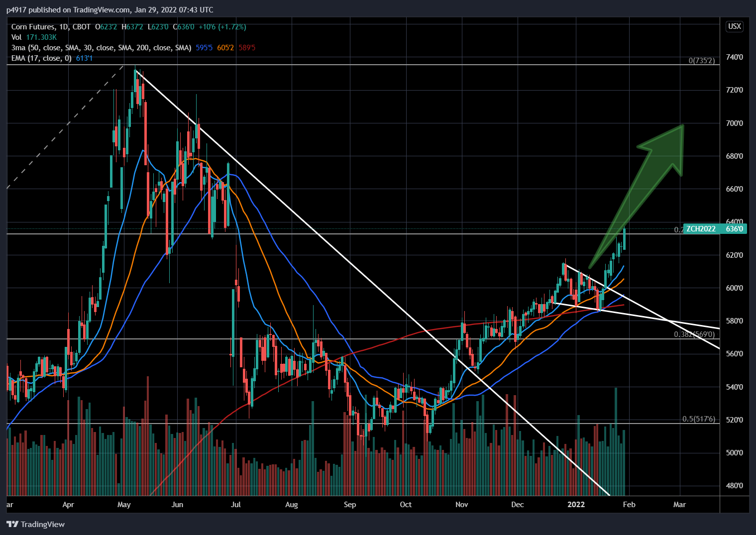Click the high value H637'2

[132, 27]
